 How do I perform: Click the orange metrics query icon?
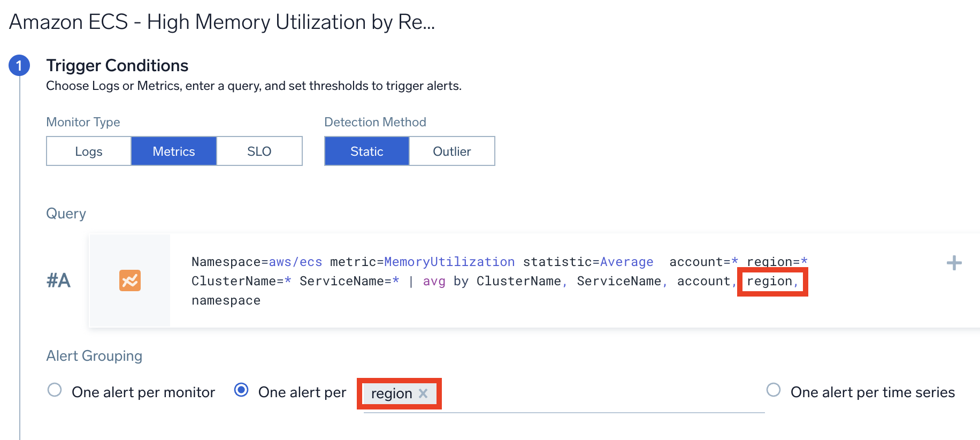(130, 280)
